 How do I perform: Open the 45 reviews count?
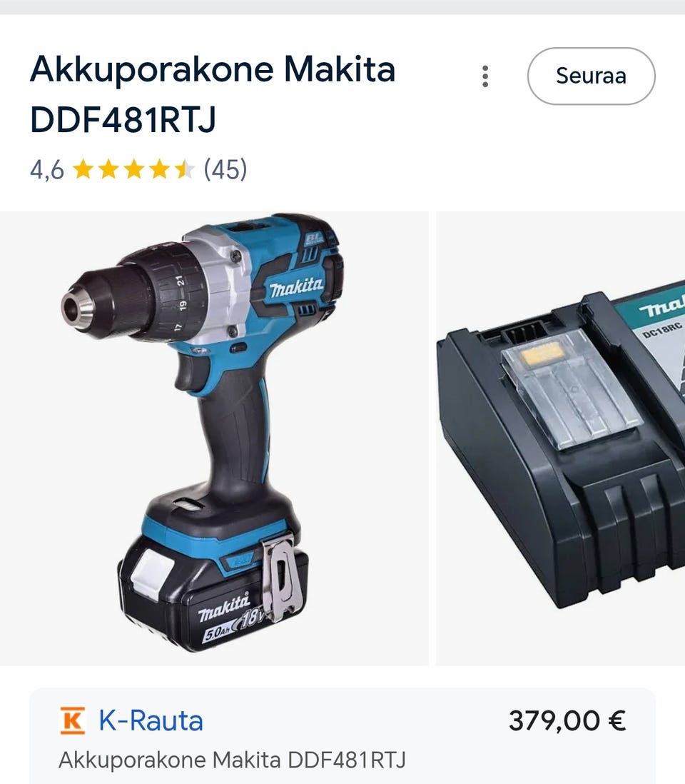click(225, 169)
